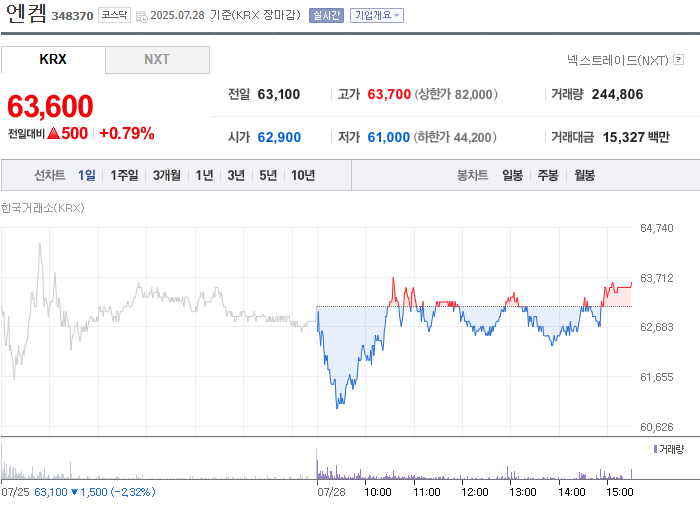Select the 3년 line chart period

point(236,175)
